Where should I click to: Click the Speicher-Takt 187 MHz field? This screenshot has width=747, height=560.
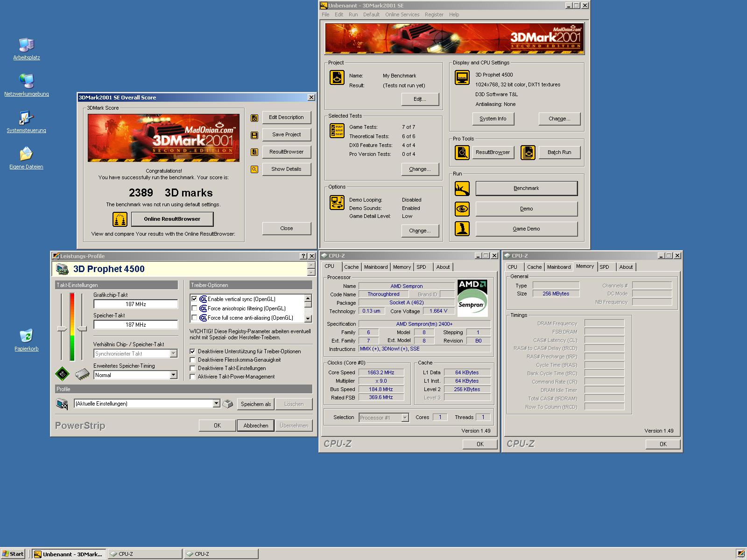point(136,325)
